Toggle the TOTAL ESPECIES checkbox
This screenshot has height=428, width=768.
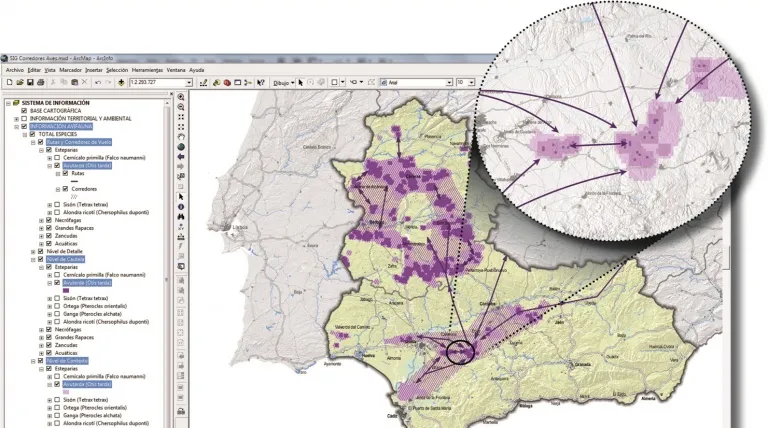32,134
